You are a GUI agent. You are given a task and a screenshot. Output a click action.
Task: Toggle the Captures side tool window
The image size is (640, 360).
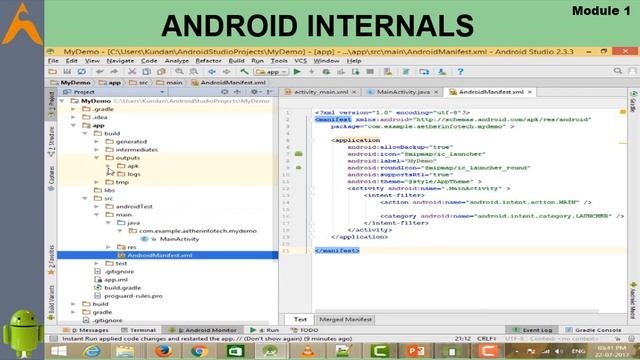click(x=51, y=178)
